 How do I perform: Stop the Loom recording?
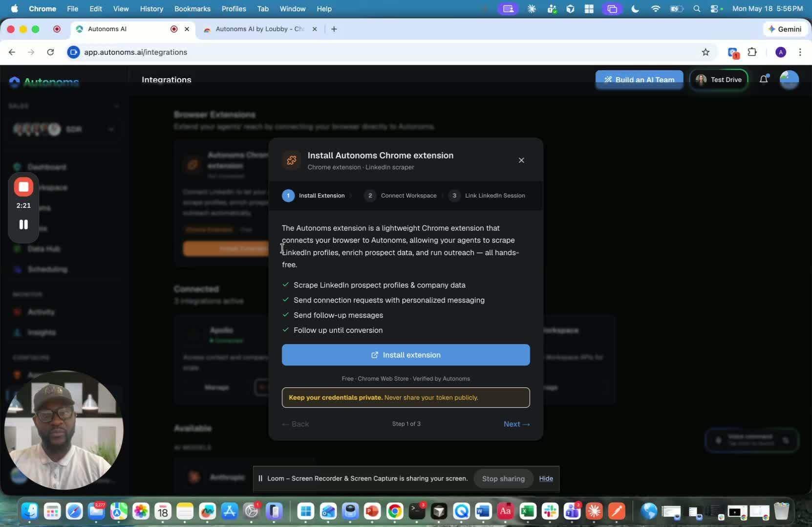[x=23, y=187]
